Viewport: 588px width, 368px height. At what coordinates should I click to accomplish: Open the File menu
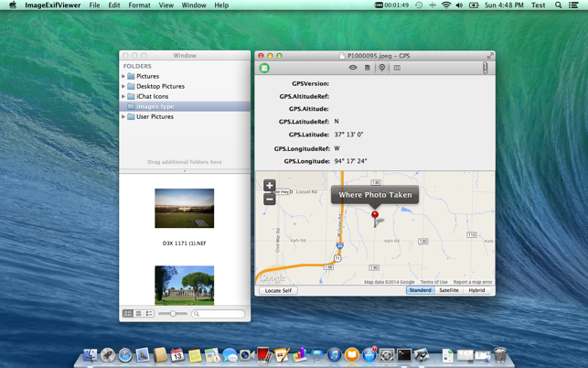(94, 5)
